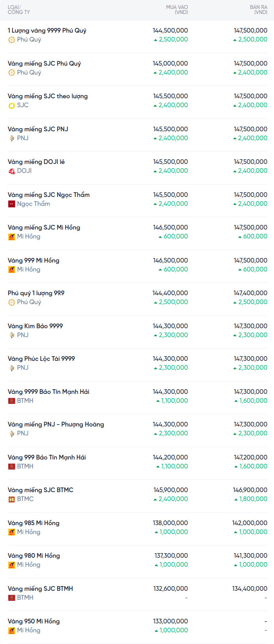
Task: Open Vàng miếng PNJ - Phượng Hoàng entry
Action: tap(56, 424)
